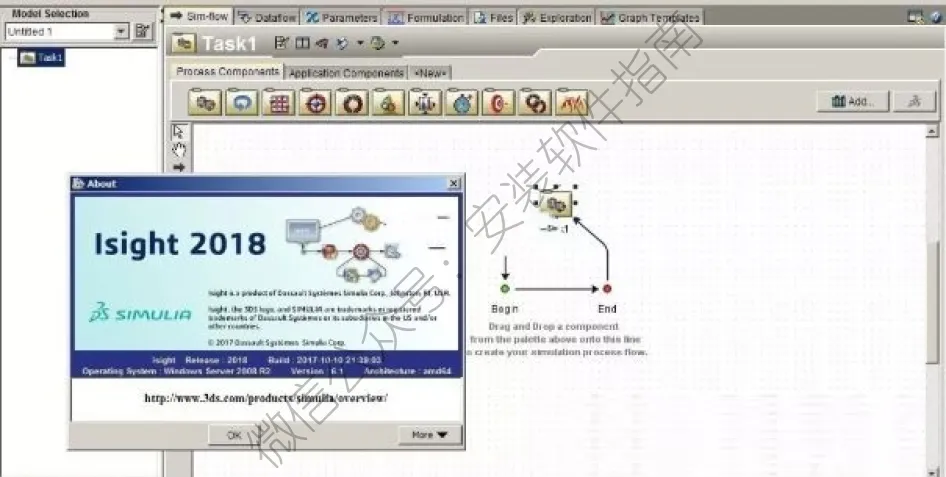Select the Six Sigma component icon
Viewport: 946px width, 477px height.
425,103
